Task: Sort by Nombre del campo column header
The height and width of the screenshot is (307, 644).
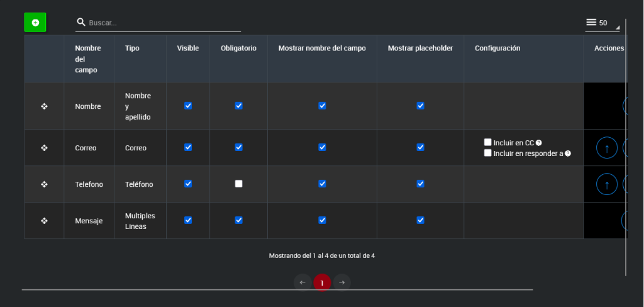Action: (87, 59)
